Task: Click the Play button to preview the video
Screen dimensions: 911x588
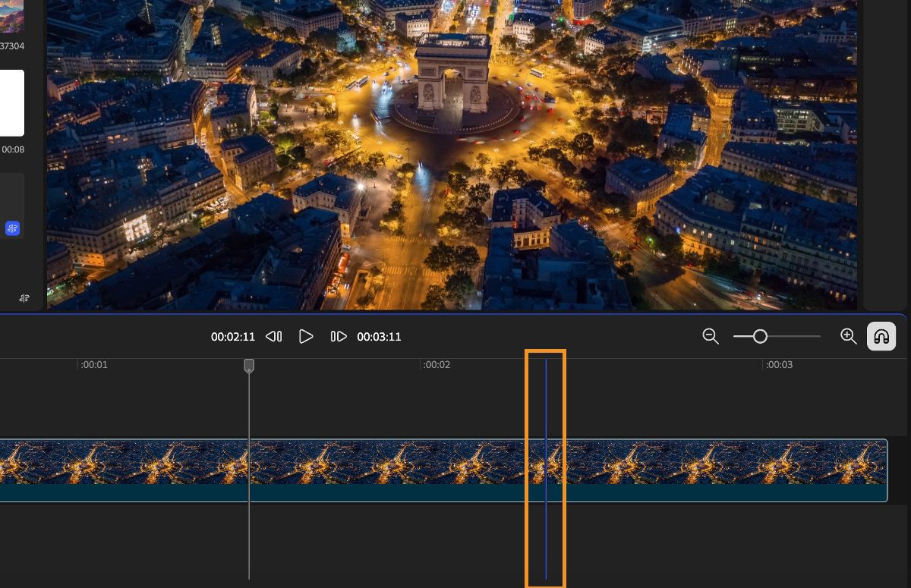Action: pyautogui.click(x=306, y=336)
